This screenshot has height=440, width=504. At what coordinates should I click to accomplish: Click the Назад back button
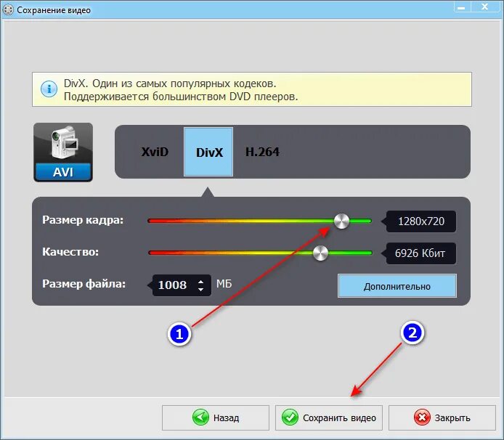click(x=216, y=417)
